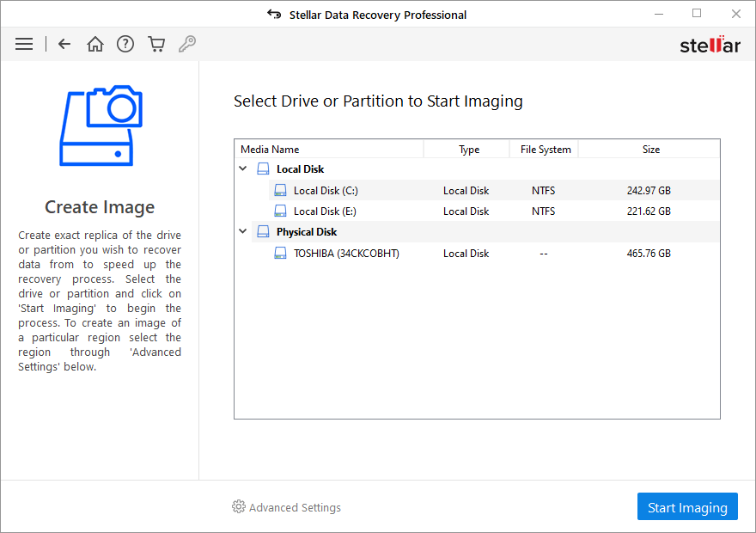Start imaging with the blue button

[687, 507]
